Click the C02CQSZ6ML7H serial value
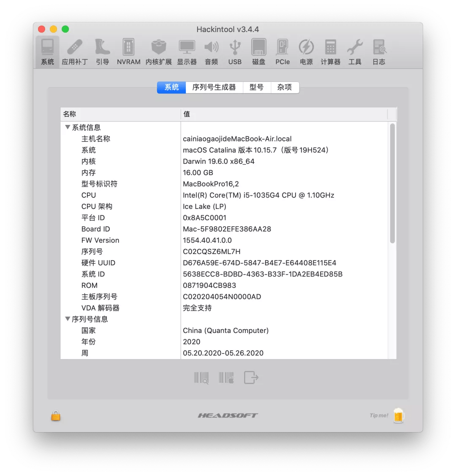456x476 pixels. (212, 252)
